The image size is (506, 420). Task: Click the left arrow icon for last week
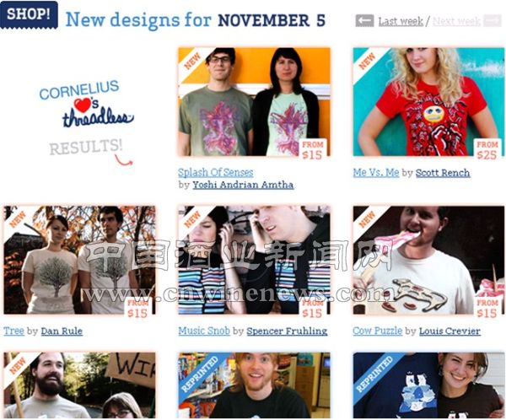point(364,21)
